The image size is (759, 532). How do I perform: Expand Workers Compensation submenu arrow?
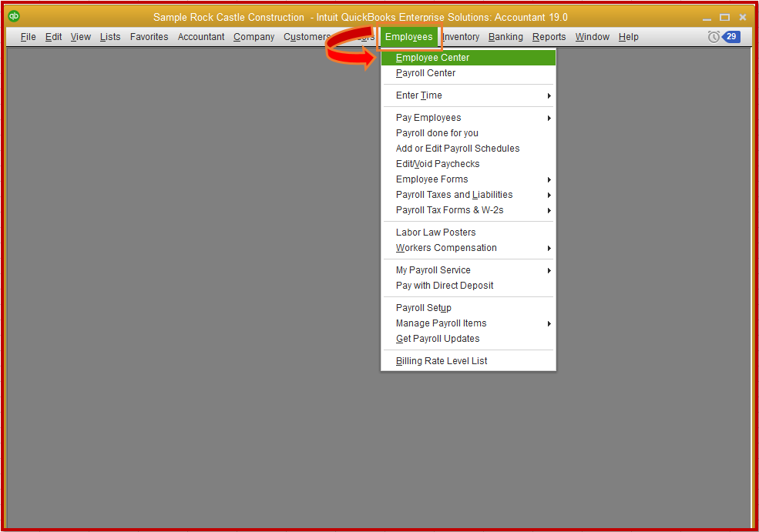point(549,249)
